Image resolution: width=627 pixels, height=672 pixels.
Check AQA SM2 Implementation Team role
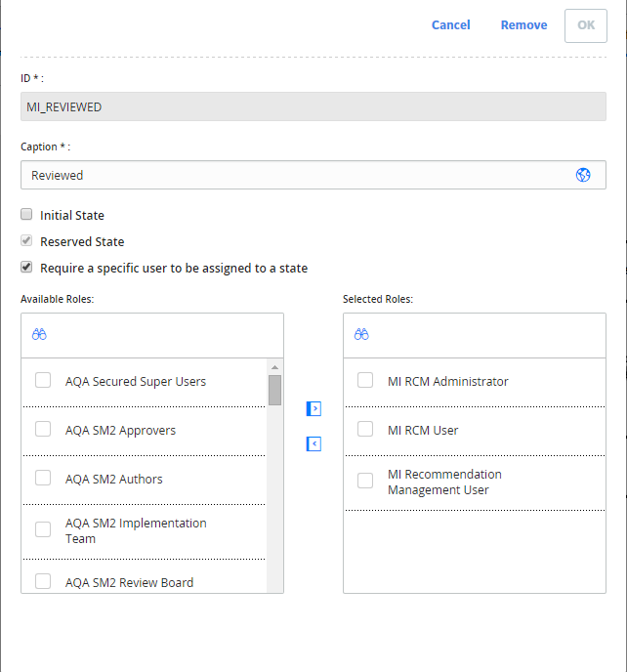(43, 529)
